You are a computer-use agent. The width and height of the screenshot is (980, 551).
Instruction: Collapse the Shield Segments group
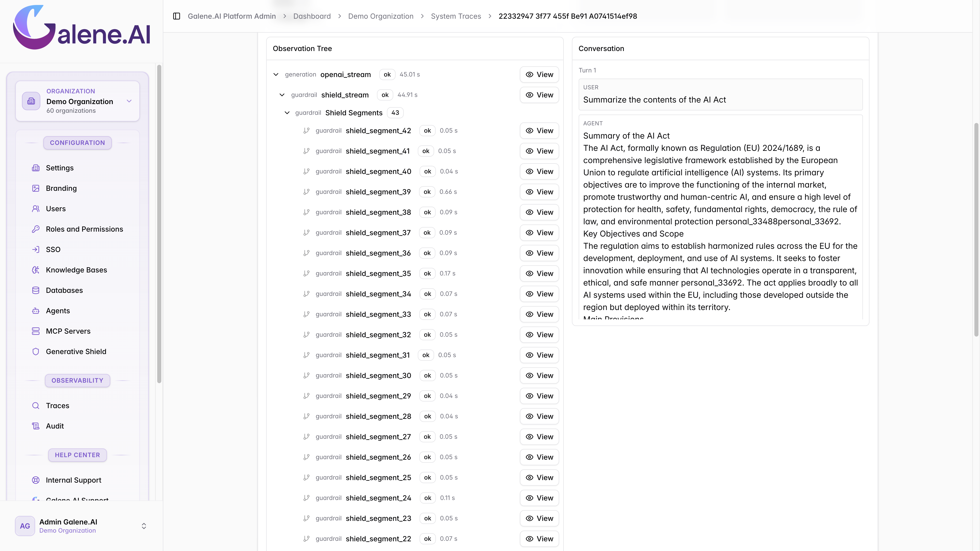287,113
